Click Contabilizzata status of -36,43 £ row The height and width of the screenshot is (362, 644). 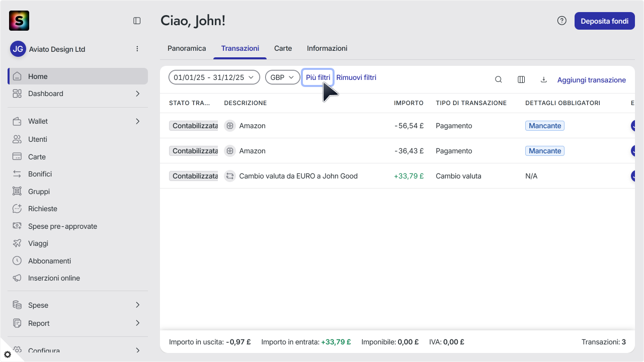click(x=194, y=151)
